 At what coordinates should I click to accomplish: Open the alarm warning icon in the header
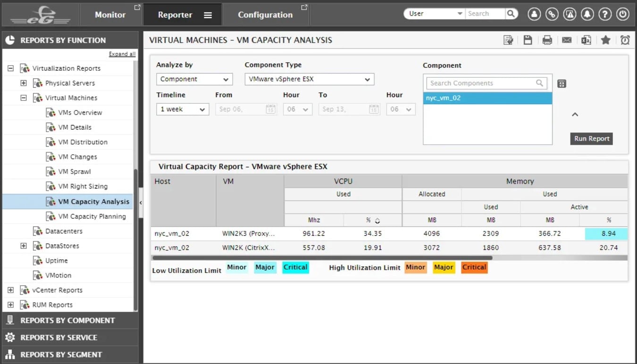(570, 14)
